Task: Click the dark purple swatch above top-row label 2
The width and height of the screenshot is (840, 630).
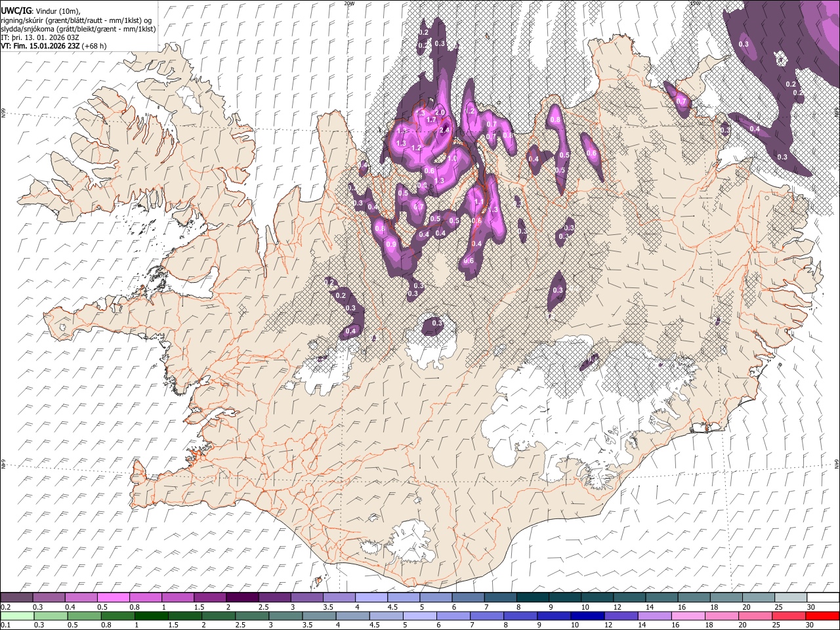Action: pos(241,597)
